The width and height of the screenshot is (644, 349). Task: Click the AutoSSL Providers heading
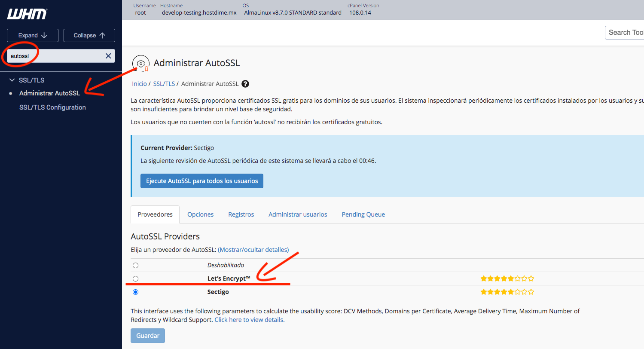coord(165,236)
